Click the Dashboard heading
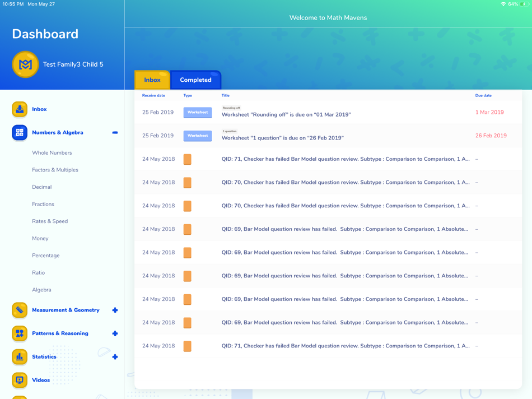The image size is (532, 399). click(45, 34)
